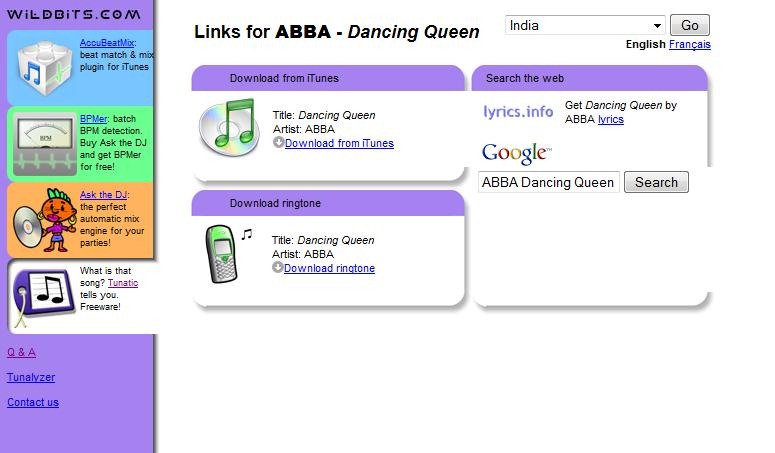Click the download arrow icon beside Download from iTunes

(x=278, y=142)
